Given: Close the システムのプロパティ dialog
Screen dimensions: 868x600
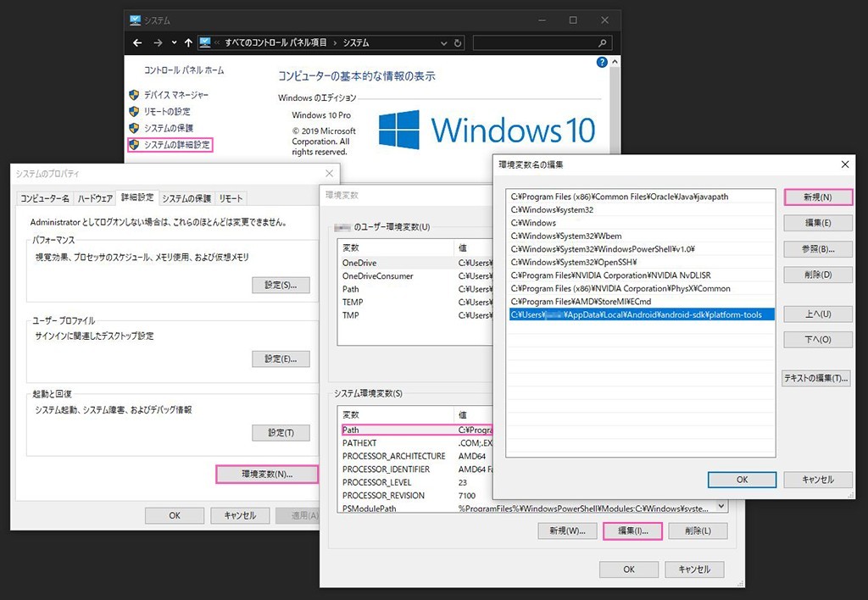Looking at the screenshot, I should (x=330, y=173).
